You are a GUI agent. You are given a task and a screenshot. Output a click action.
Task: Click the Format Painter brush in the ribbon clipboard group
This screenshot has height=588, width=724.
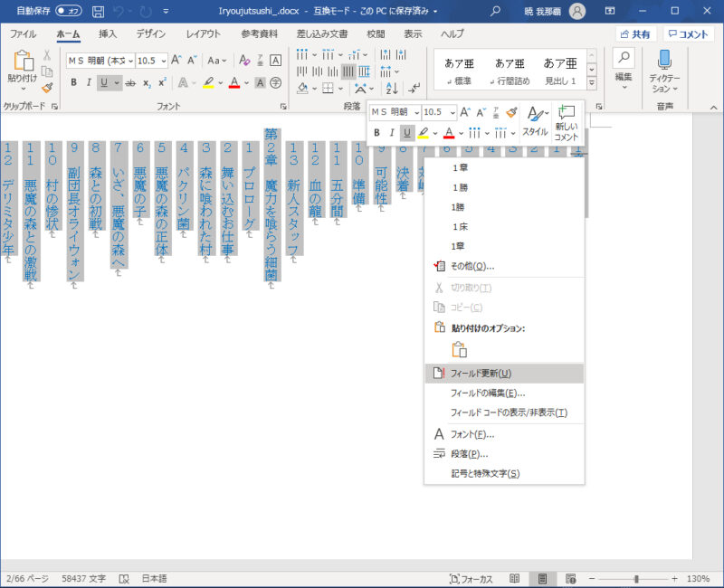point(47,87)
